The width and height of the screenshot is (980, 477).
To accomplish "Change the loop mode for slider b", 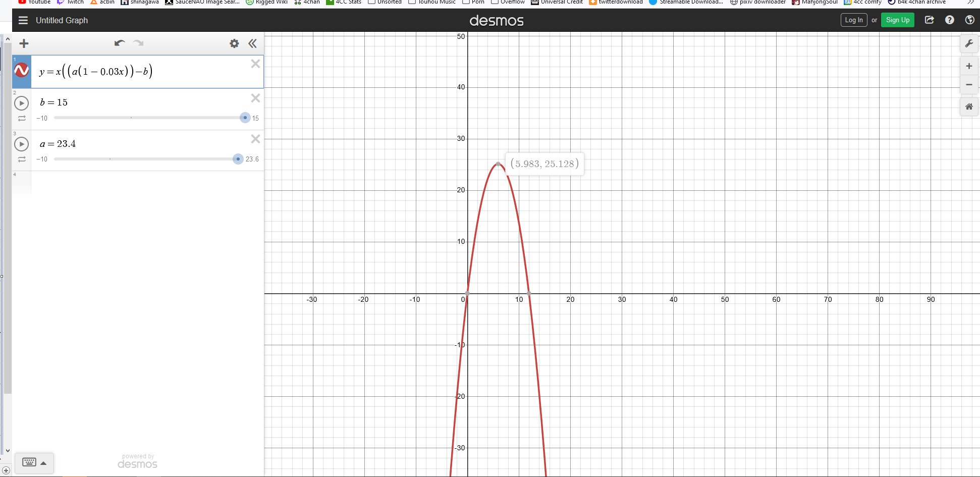I will (x=22, y=118).
